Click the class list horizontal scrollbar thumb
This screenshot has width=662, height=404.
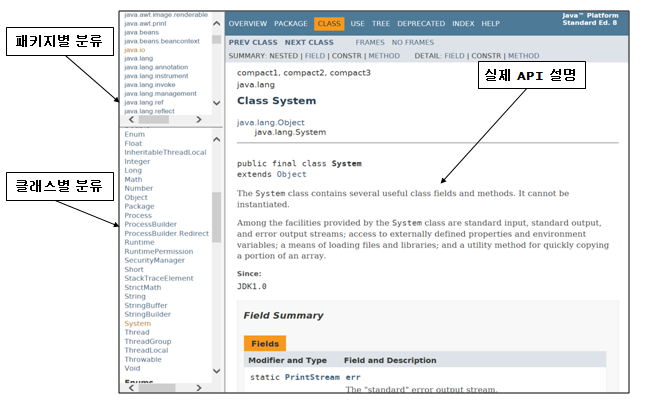pos(157,388)
